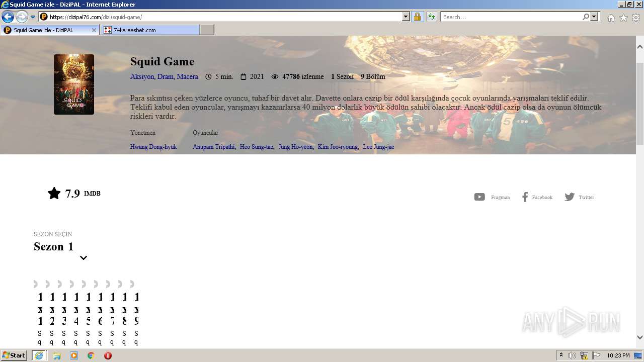
Task: Refresh the page with the reload icon
Action: [431, 17]
